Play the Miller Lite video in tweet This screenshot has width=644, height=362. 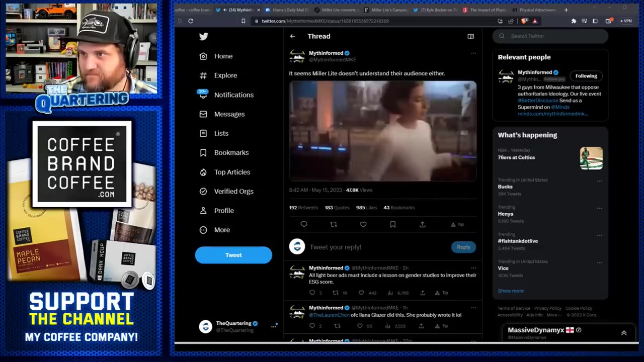[x=383, y=131]
